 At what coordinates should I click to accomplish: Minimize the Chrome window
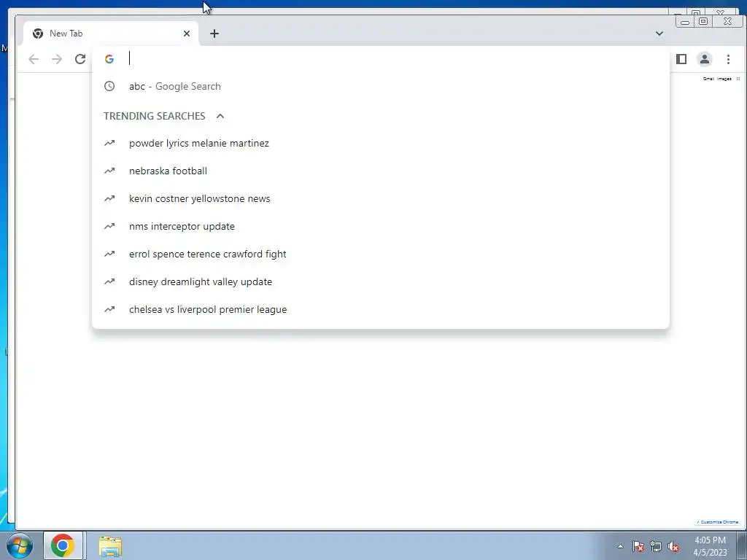pos(685,21)
